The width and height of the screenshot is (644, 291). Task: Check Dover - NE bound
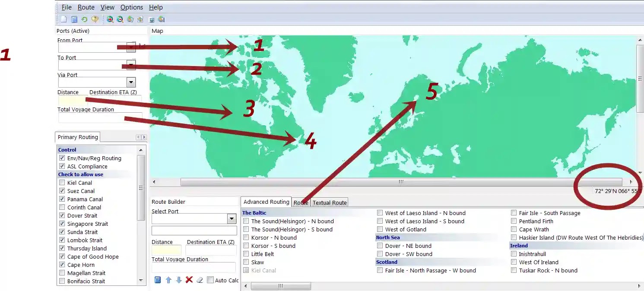point(380,246)
